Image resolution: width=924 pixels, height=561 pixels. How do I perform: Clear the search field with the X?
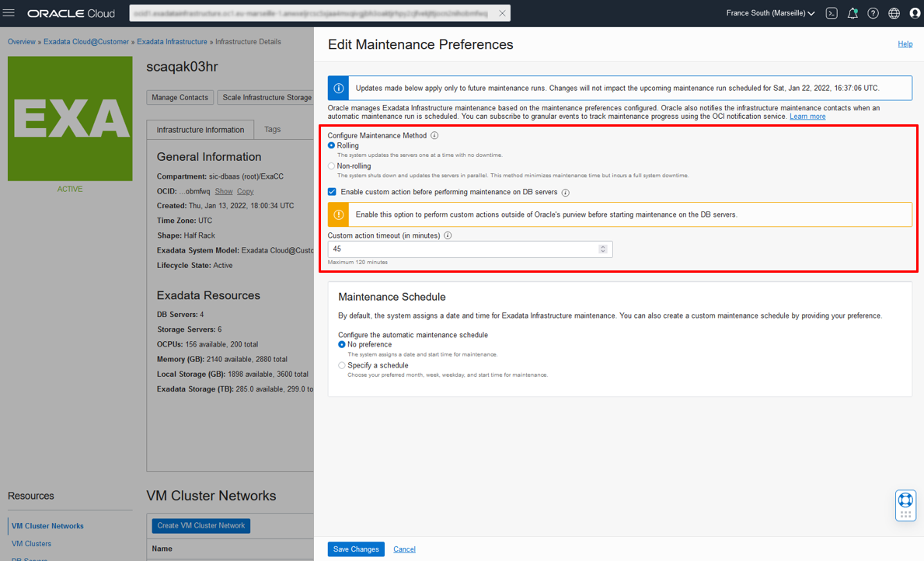(x=502, y=13)
